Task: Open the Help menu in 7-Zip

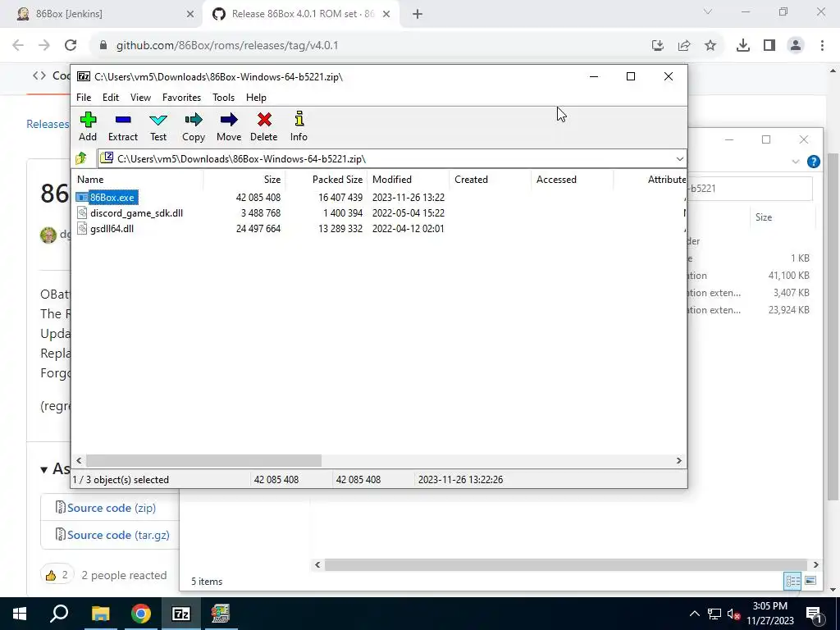Action: pos(256,98)
